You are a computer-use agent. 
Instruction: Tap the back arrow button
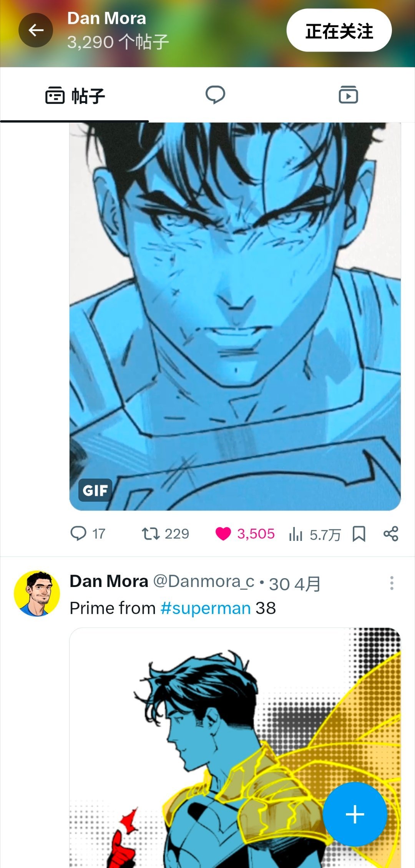click(x=36, y=30)
